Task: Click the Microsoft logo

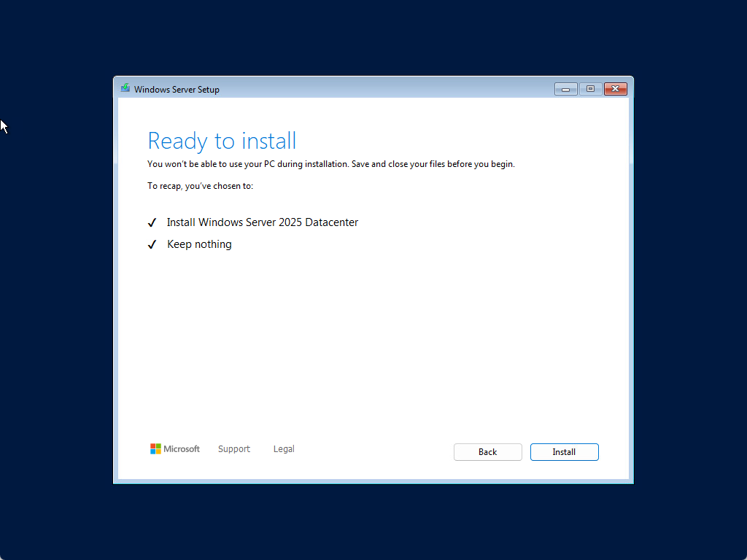Action: point(175,449)
